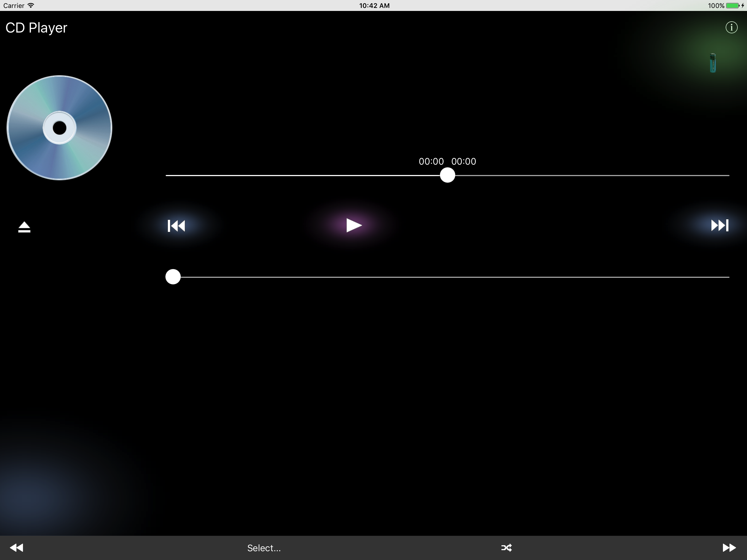Toggle shuffle mode icon

(506, 547)
